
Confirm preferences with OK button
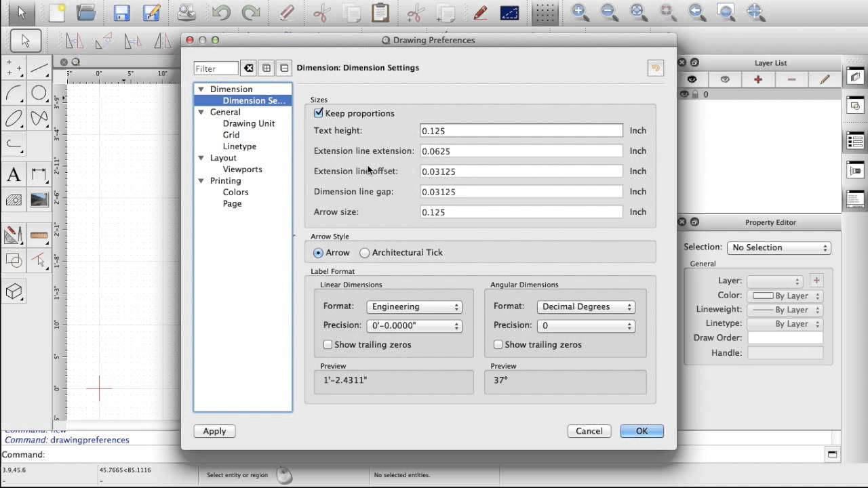(642, 431)
